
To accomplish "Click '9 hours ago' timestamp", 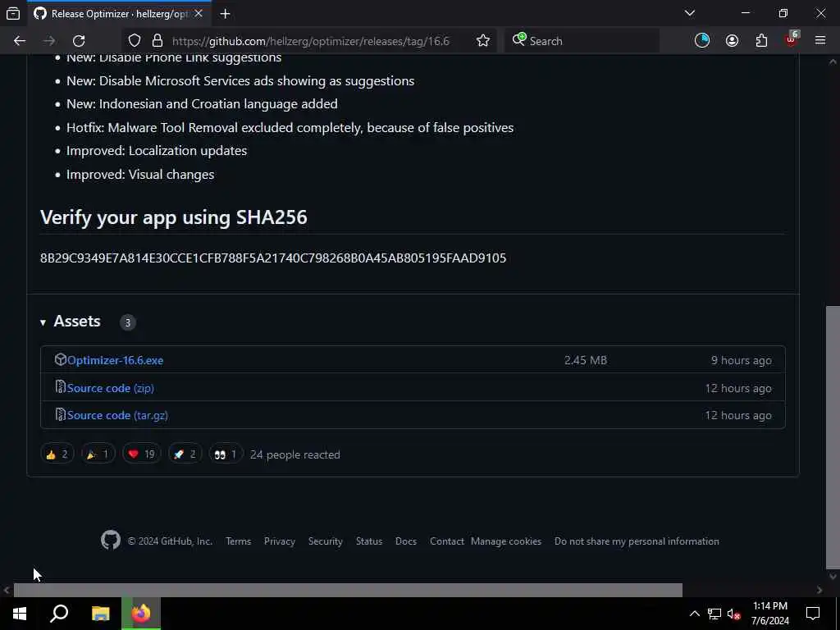I will click(742, 361).
